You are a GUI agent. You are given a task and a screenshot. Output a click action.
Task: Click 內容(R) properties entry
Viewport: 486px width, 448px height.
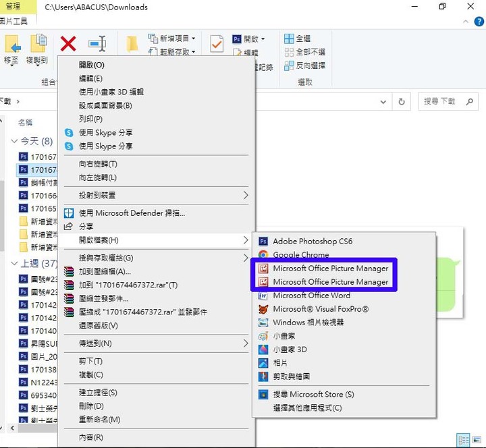coord(156,437)
